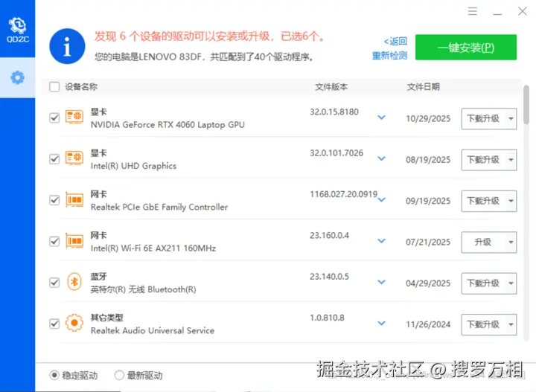Open the hamburger menu icon in the title bar
The width and height of the screenshot is (536, 392).
coord(473,11)
